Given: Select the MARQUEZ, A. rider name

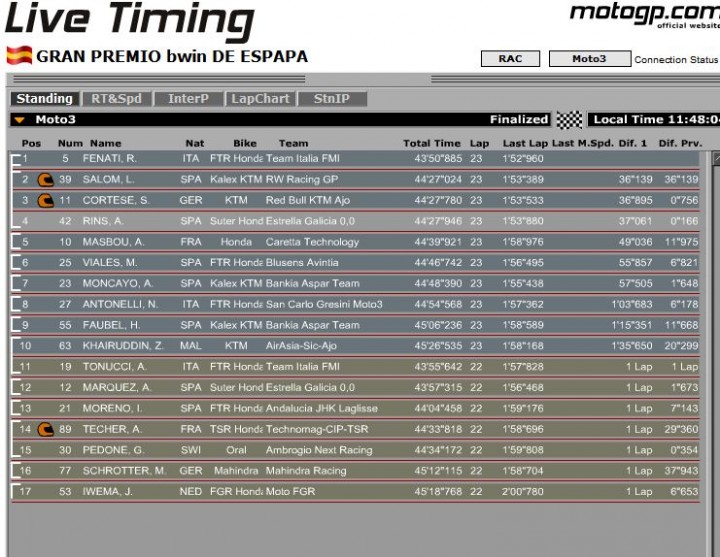Looking at the screenshot, I should pos(117,388).
